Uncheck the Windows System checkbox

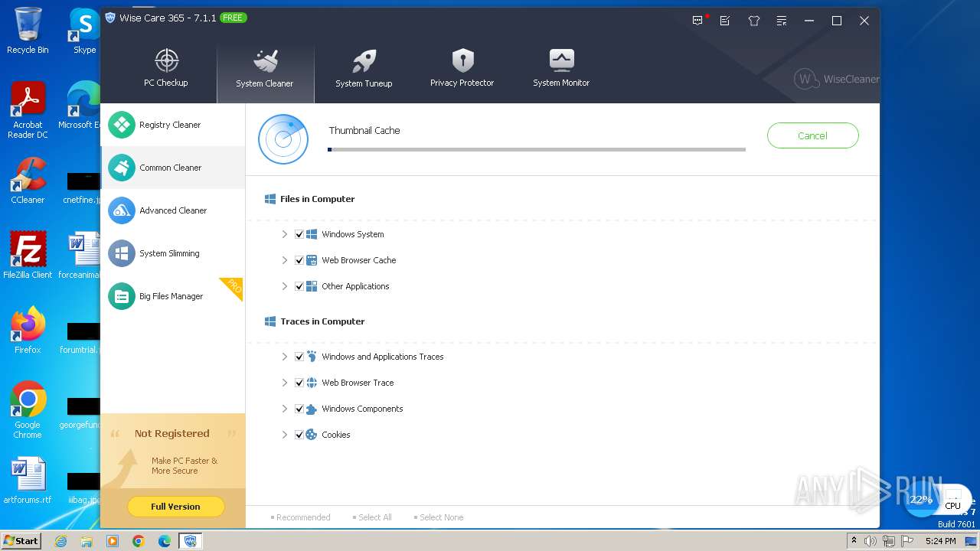pyautogui.click(x=299, y=234)
